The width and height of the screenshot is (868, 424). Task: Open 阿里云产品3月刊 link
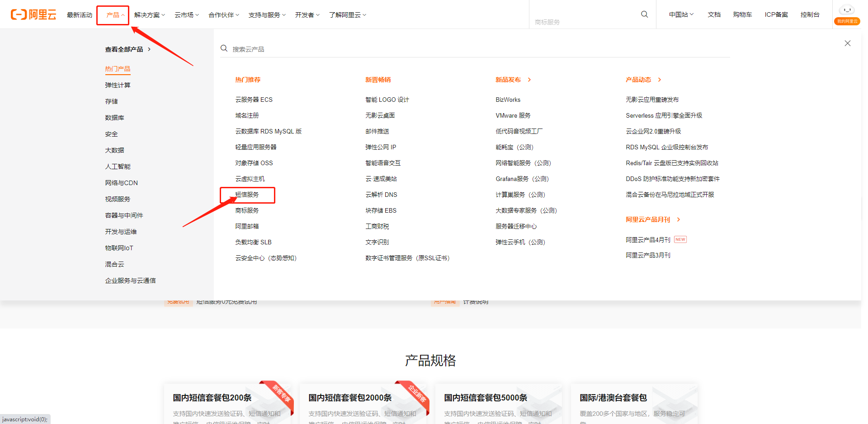(x=648, y=255)
